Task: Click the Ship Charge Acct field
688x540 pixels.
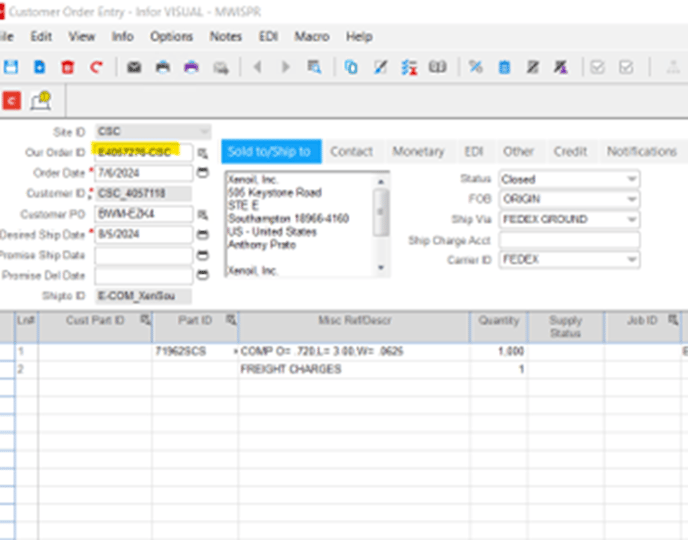Action: (569, 240)
